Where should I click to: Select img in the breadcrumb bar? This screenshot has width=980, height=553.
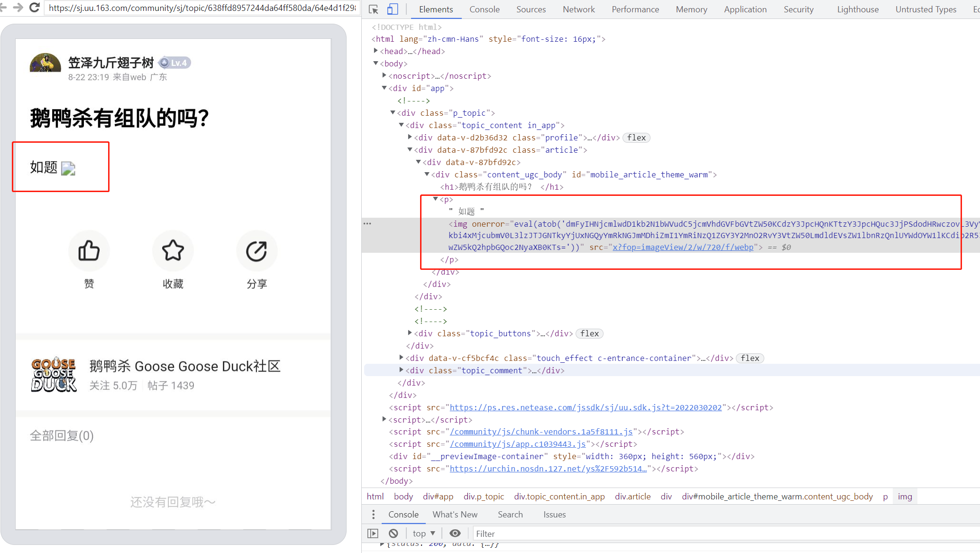click(905, 497)
